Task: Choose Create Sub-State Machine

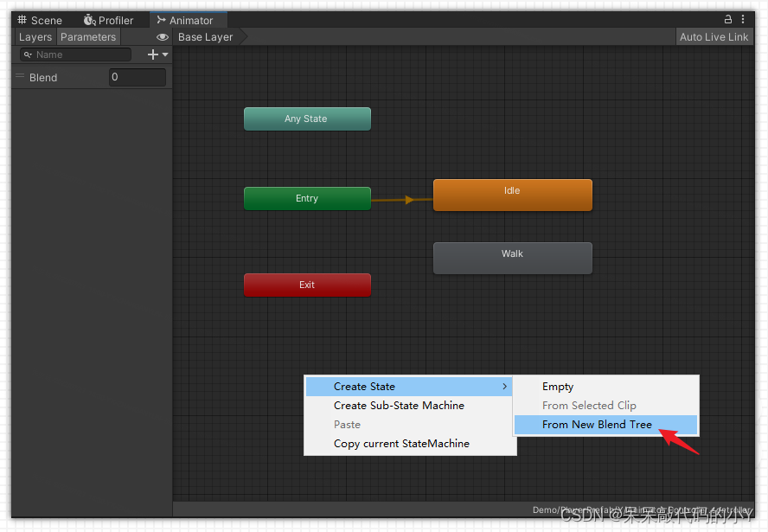Action: [x=408, y=406]
